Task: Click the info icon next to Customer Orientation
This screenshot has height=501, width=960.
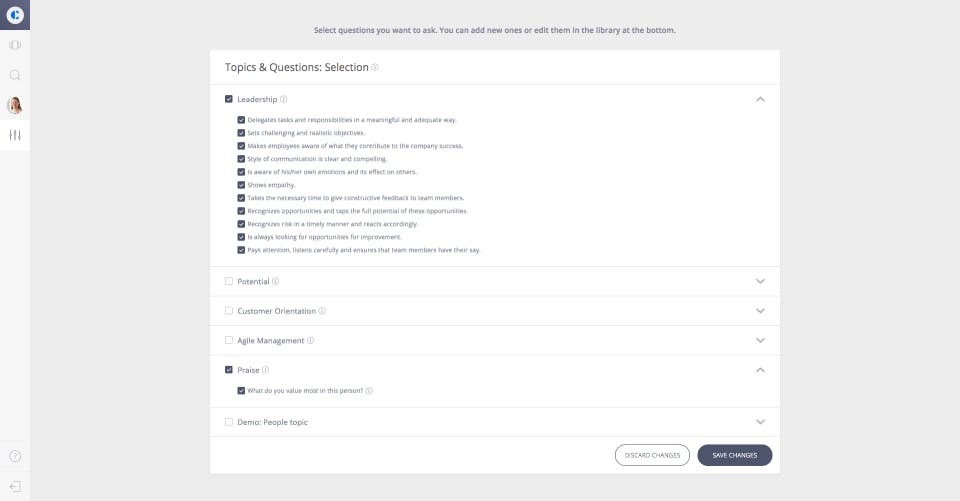Action: pos(322,311)
